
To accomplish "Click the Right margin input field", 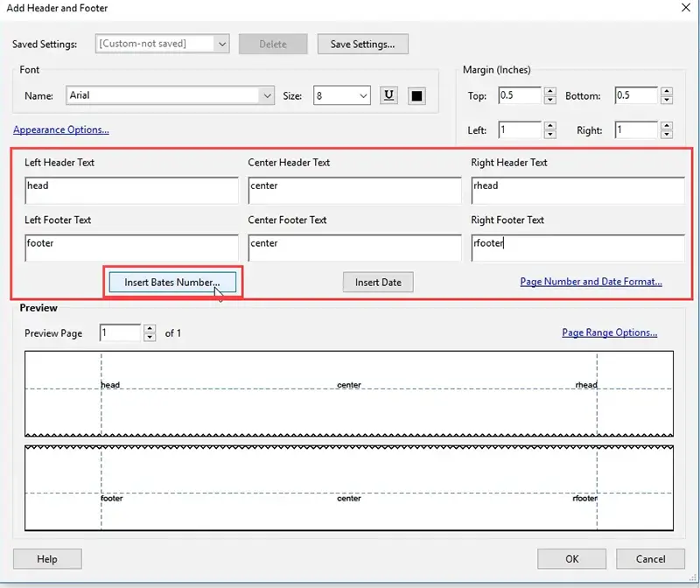I will [x=636, y=129].
